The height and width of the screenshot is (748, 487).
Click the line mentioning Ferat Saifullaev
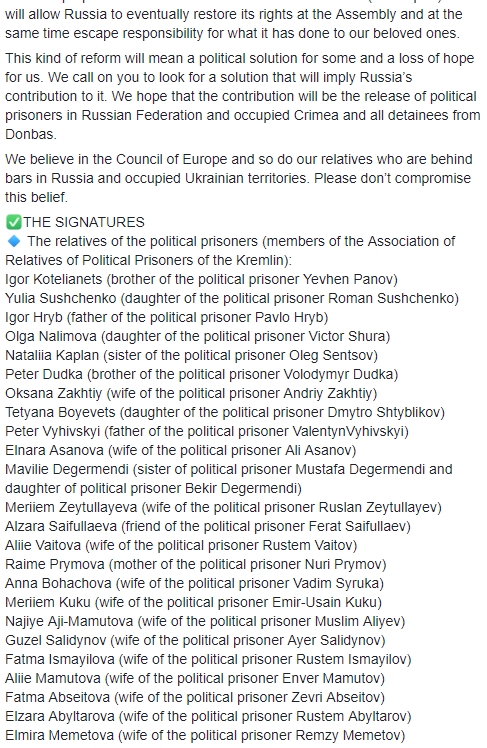(208, 526)
